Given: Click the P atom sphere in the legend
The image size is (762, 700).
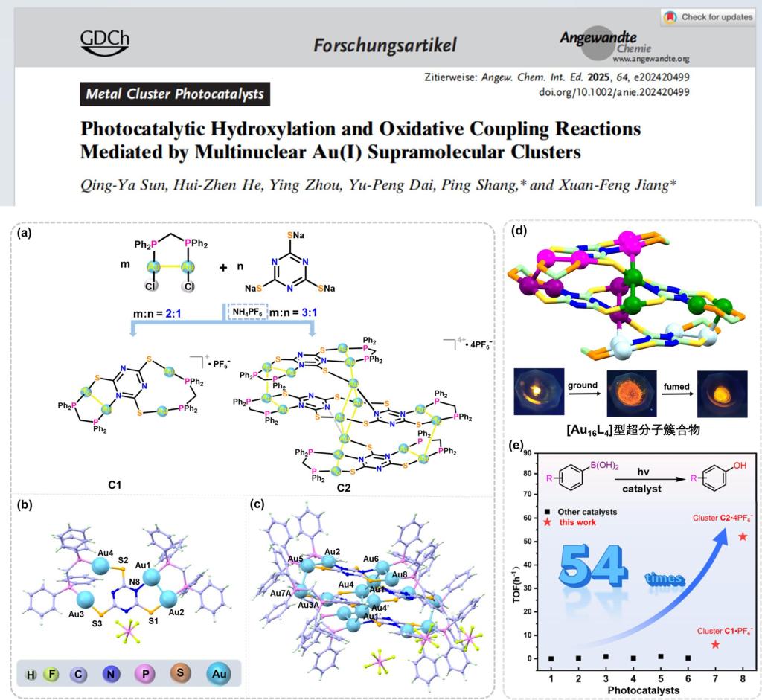Looking at the screenshot, I should coord(145,674).
